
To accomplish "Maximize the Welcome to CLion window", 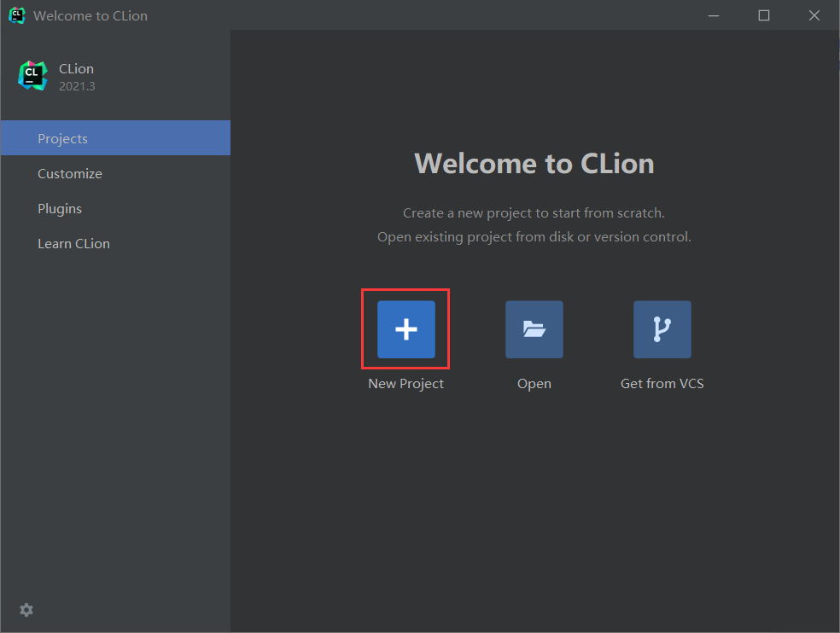I will point(764,15).
